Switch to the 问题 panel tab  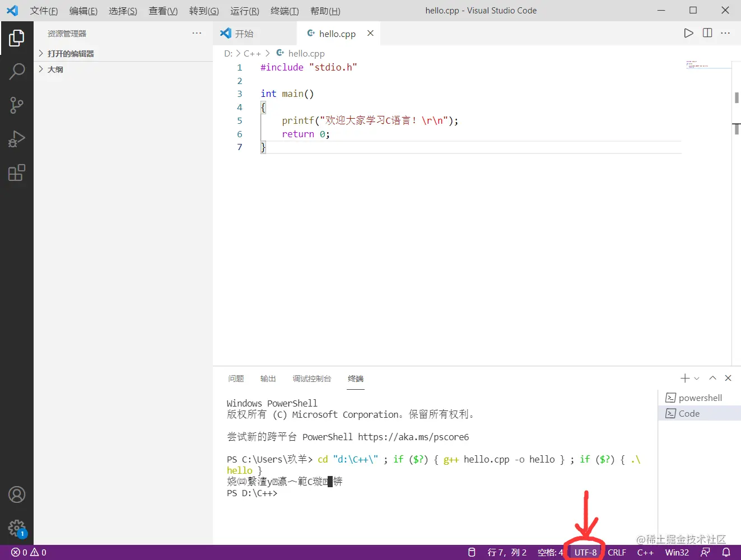click(x=236, y=378)
